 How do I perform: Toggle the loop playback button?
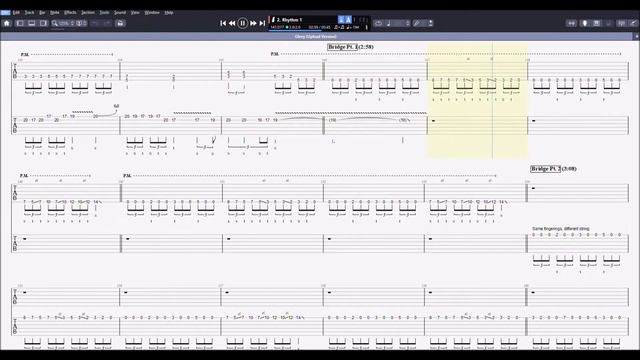[378, 23]
